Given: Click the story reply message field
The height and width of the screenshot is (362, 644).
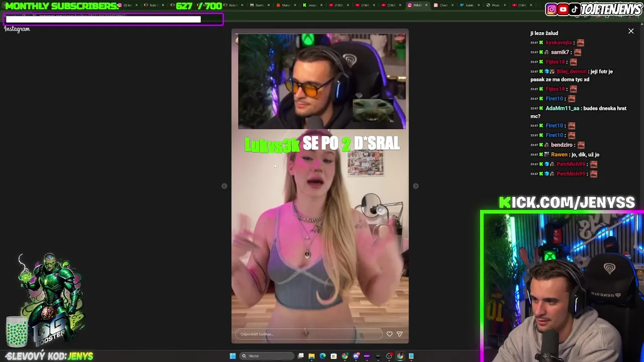Looking at the screenshot, I should click(309, 334).
